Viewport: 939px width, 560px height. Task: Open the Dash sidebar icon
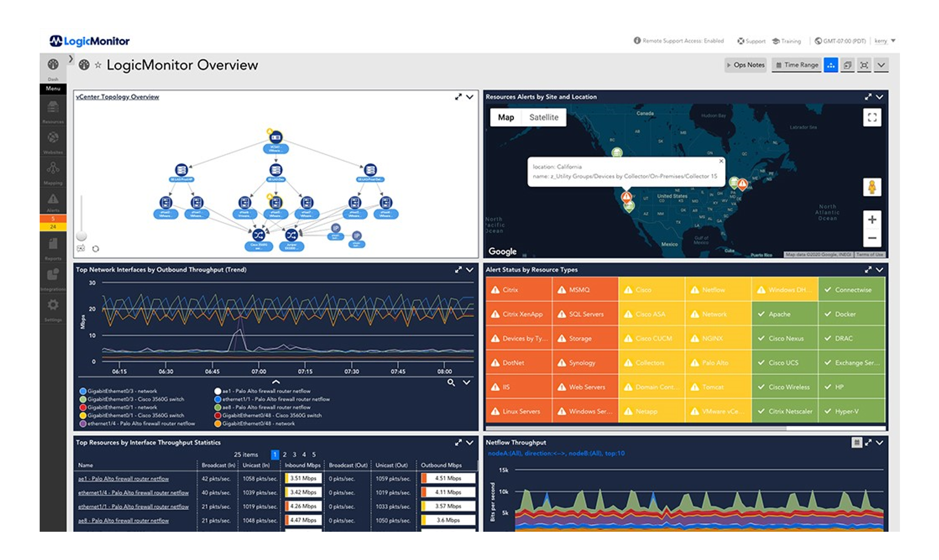click(x=53, y=68)
